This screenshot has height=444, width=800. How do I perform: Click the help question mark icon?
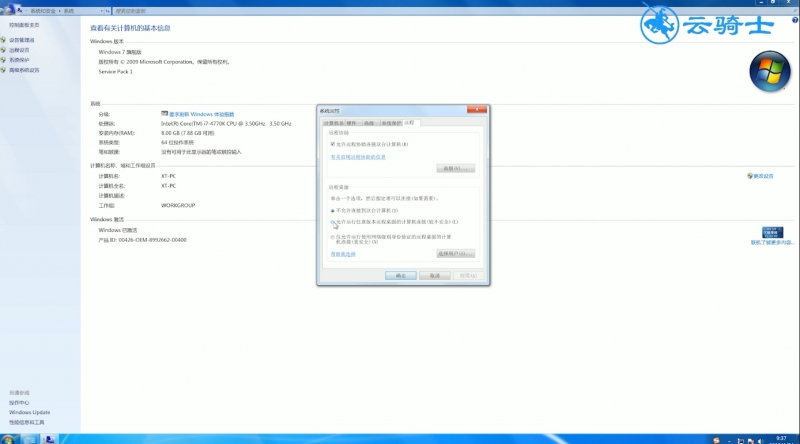pyautogui.click(x=795, y=20)
